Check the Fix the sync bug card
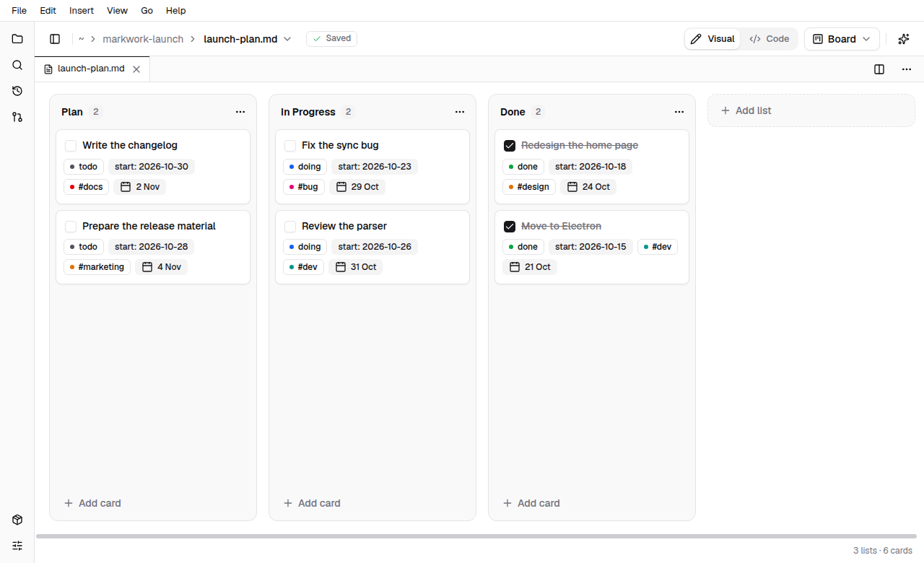The image size is (924, 563). [x=290, y=146]
